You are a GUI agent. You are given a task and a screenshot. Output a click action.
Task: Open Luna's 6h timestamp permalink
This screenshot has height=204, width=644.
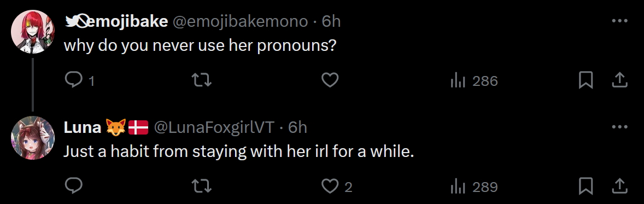[x=297, y=127]
